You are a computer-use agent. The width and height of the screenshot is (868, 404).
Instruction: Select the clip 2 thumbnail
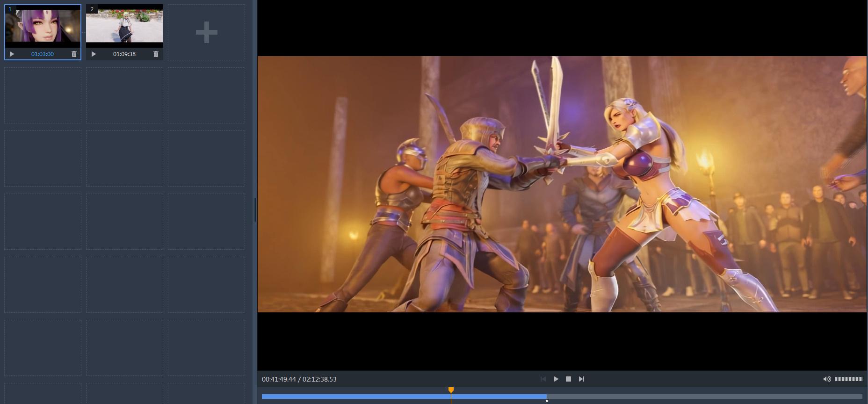124,26
